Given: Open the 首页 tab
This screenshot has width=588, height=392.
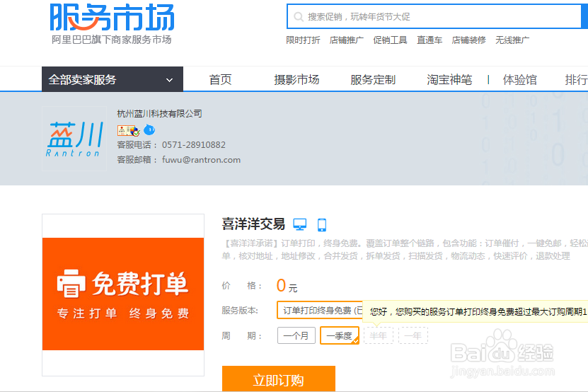Looking at the screenshot, I should (x=221, y=80).
